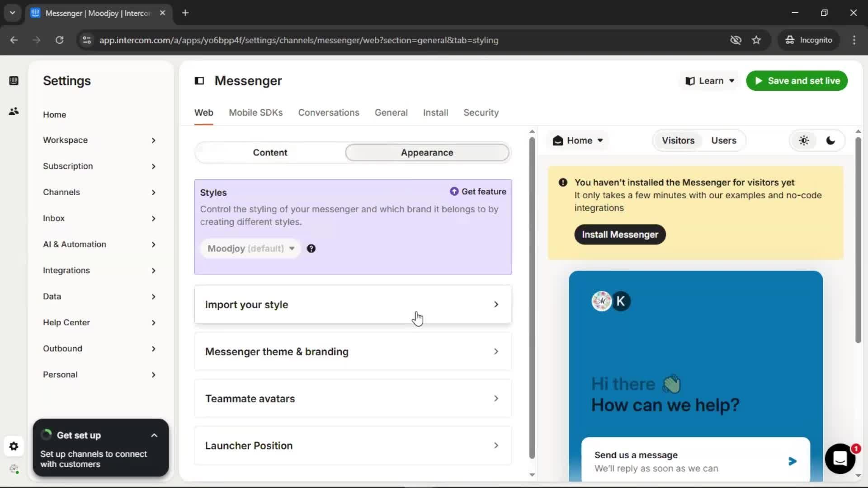
Task: Expand Data settings
Action: 99,296
